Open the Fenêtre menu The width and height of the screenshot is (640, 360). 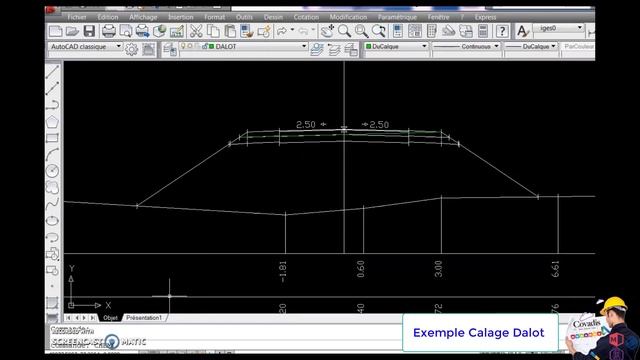438,17
